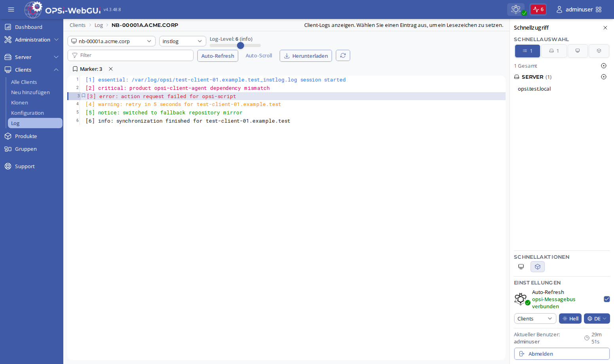Image resolution: width=614 pixels, height=364 pixels.
Task: Expand the Administration menu
Action: point(32,40)
